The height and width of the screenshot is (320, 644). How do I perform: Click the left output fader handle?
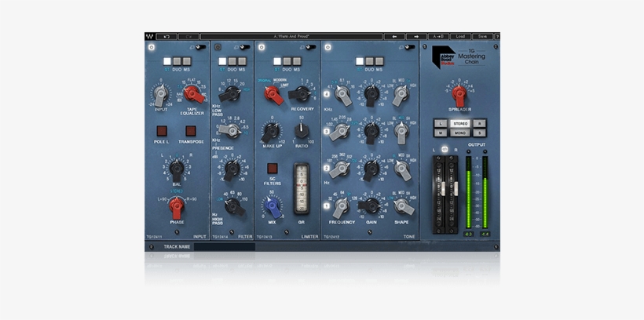click(x=443, y=188)
